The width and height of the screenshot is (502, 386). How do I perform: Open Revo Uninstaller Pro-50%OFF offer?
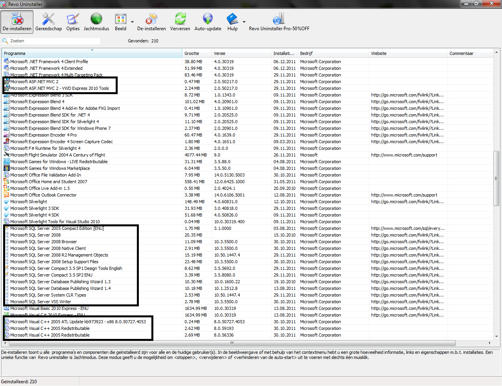pos(279,22)
